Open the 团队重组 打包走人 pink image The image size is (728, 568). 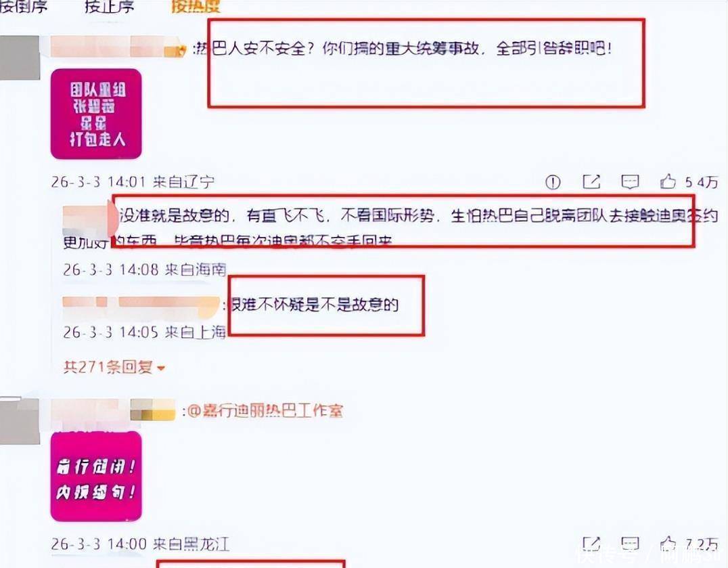coord(96,114)
